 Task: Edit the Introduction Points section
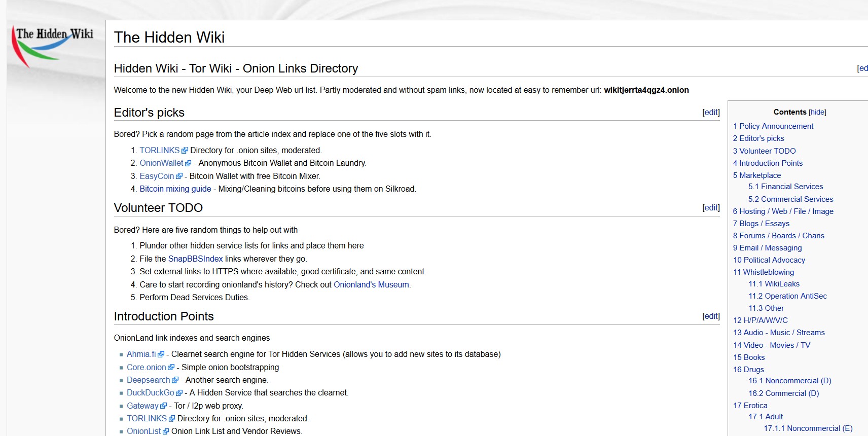[x=711, y=316]
